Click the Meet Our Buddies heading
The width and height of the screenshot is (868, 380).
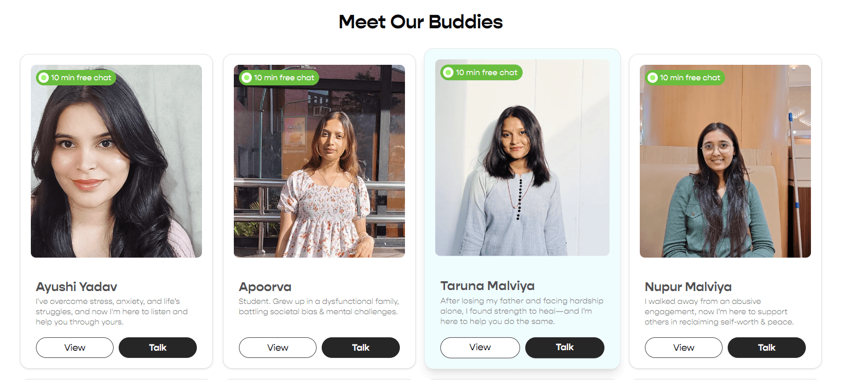pos(420,22)
